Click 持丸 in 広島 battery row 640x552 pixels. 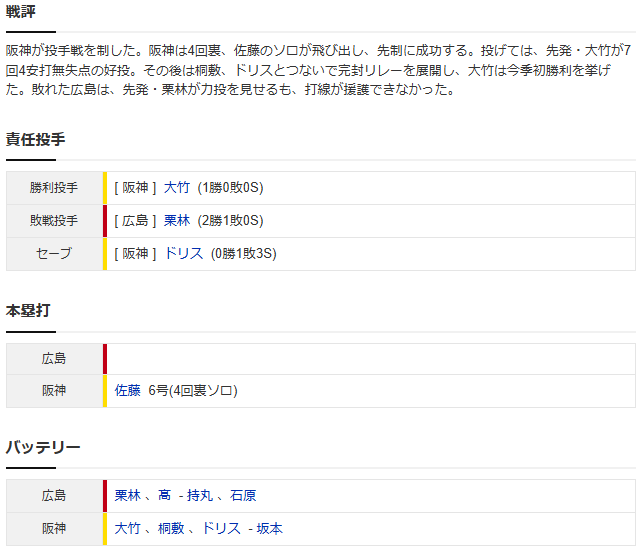click(200, 496)
